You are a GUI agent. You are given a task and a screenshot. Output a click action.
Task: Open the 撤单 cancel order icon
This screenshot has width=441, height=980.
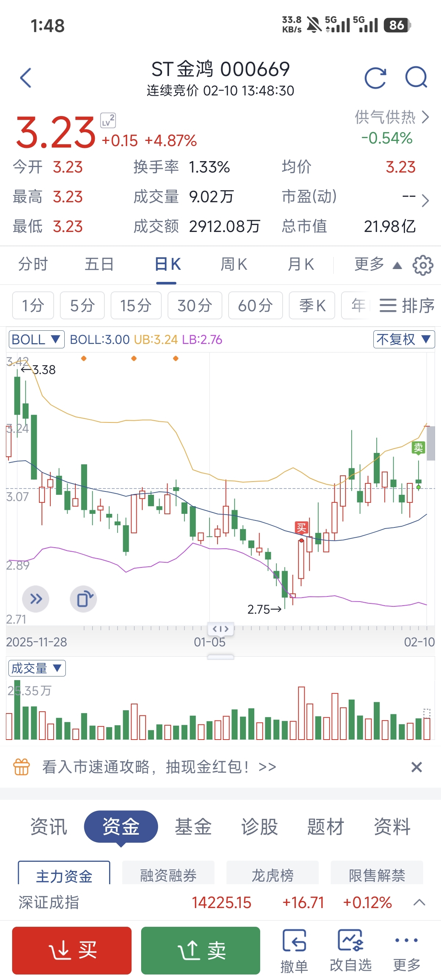tap(294, 950)
